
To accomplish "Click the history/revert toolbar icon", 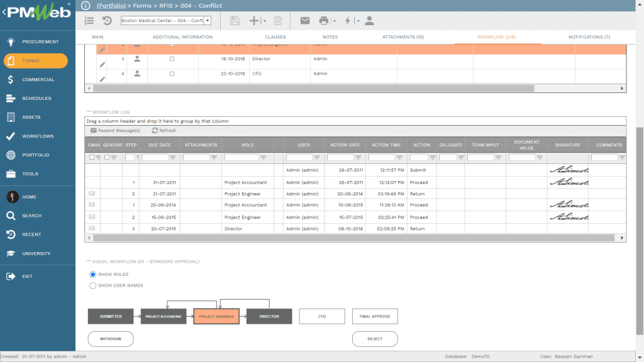I will pos(107,21).
